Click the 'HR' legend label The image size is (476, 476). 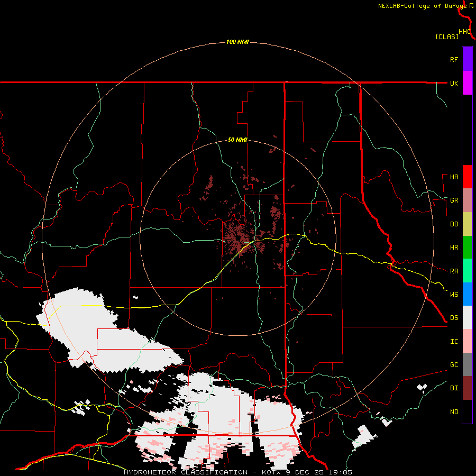click(454, 248)
